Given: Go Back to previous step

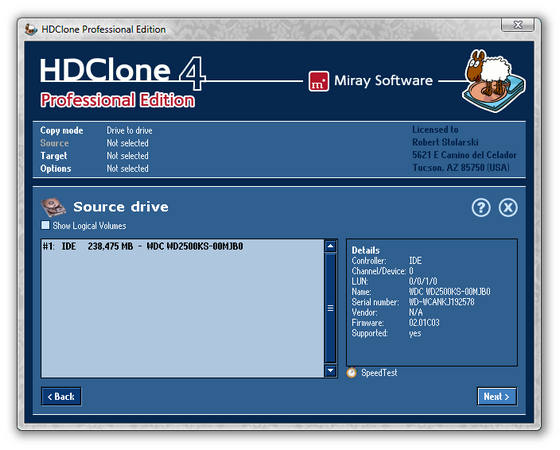Looking at the screenshot, I should (x=61, y=396).
